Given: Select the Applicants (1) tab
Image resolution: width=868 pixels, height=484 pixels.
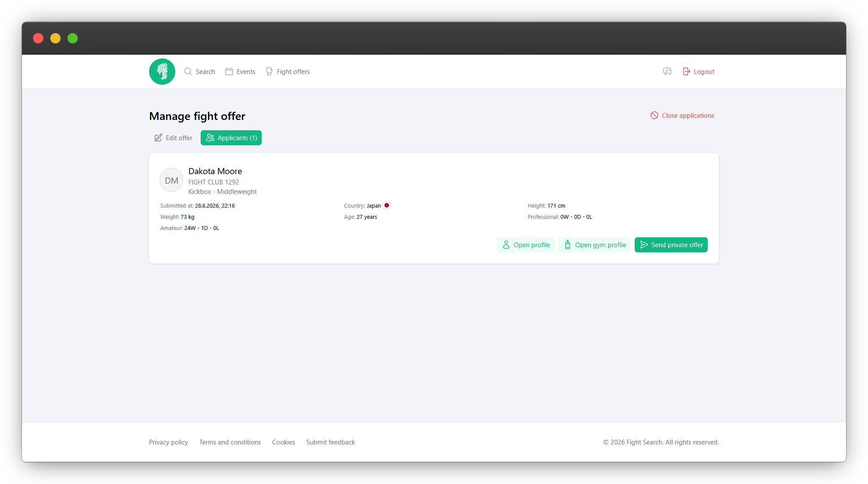Looking at the screenshot, I should click(x=231, y=138).
